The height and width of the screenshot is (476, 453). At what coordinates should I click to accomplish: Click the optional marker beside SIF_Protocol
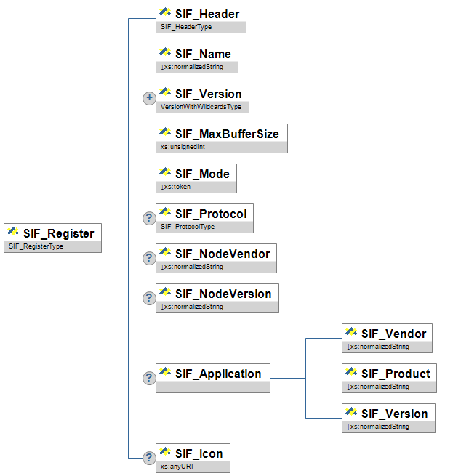tap(149, 218)
